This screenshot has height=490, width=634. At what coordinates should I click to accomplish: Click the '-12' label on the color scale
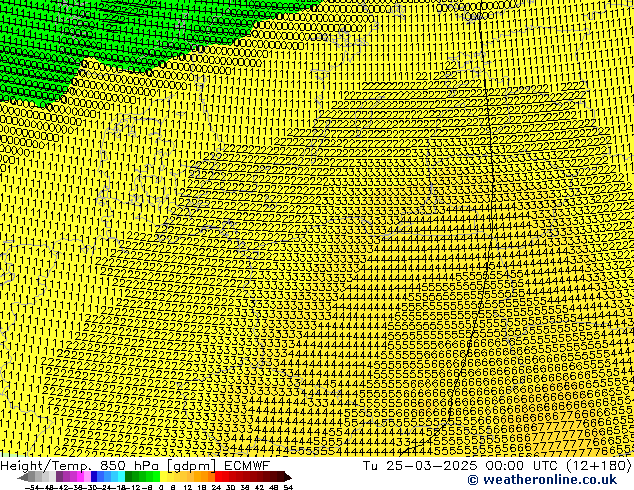pos(135,487)
